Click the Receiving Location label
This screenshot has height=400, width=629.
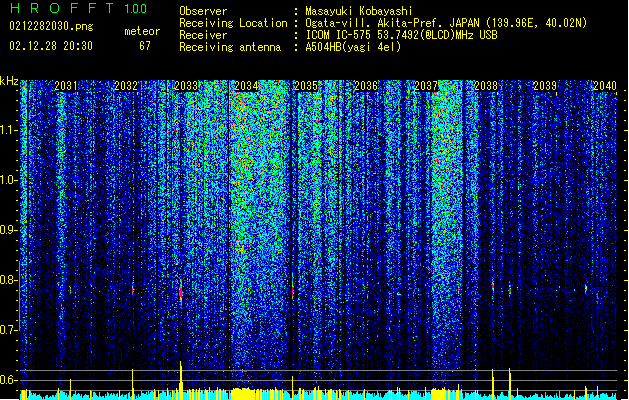tap(233, 23)
